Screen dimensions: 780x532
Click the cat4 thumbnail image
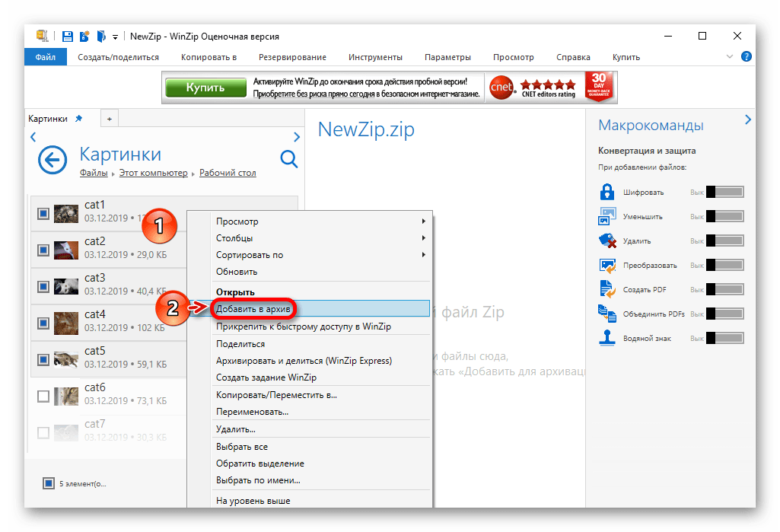click(x=66, y=323)
